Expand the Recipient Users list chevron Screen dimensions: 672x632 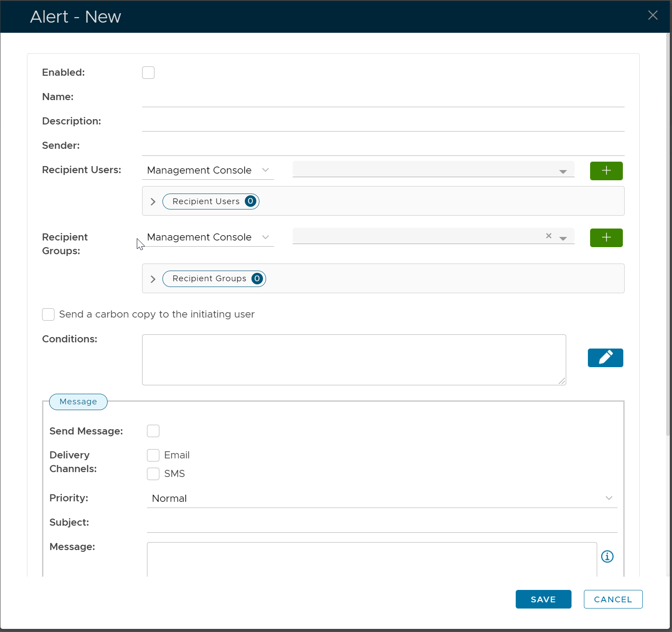coord(153,202)
